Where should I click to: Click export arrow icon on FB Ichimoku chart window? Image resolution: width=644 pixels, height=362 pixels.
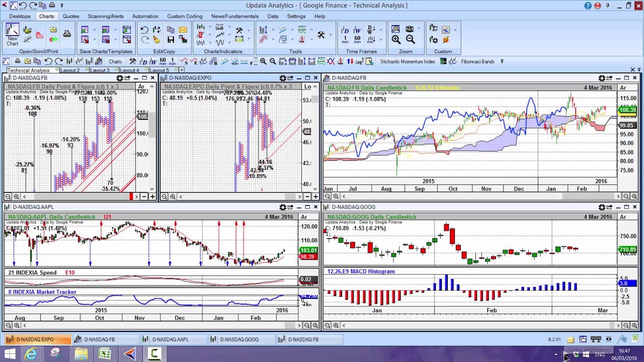click(609, 78)
